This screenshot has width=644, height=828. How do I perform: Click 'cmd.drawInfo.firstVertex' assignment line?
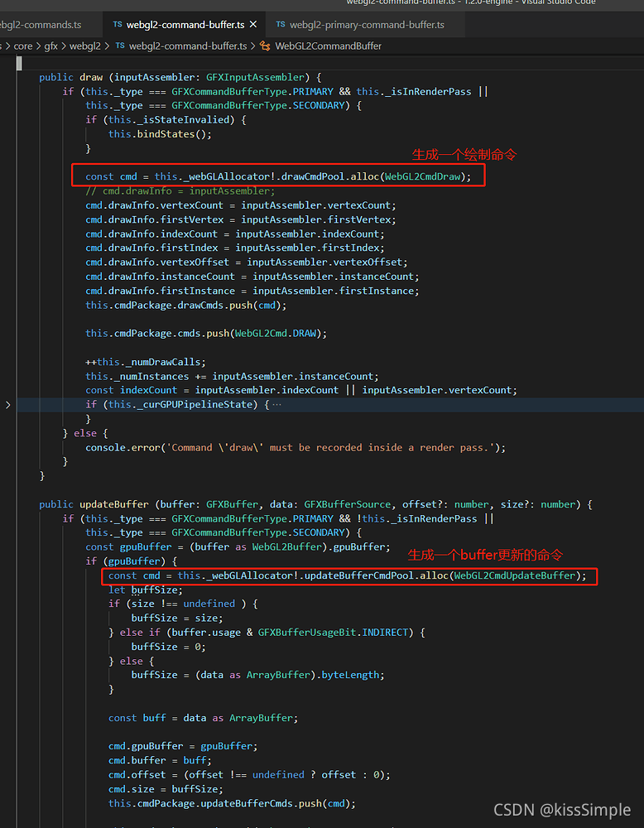coord(241,219)
